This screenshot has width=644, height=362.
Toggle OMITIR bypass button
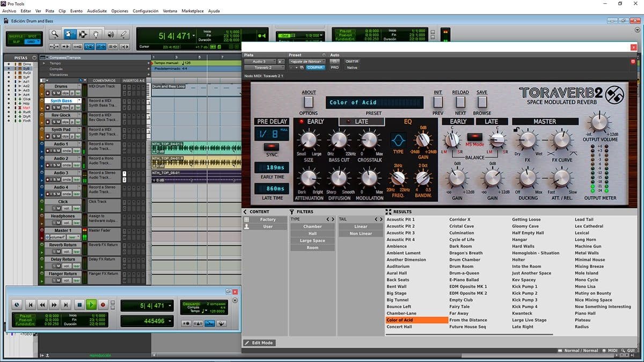tap(352, 61)
